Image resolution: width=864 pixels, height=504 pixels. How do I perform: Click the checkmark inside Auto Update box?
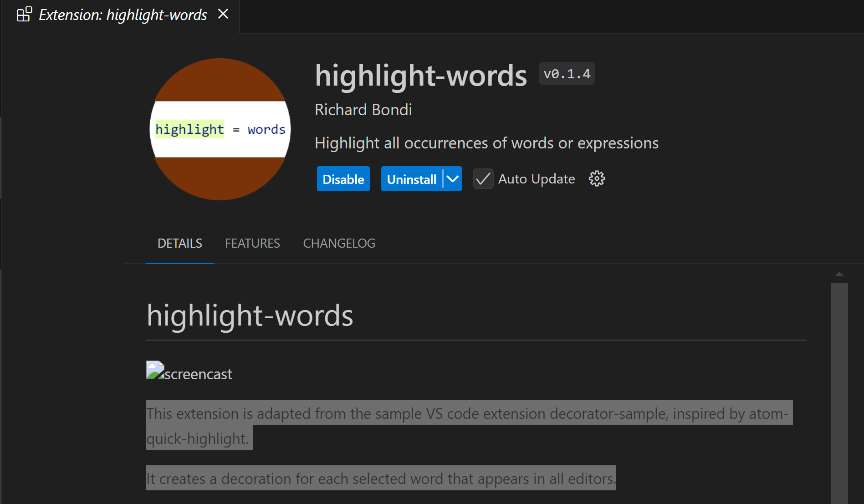483,179
